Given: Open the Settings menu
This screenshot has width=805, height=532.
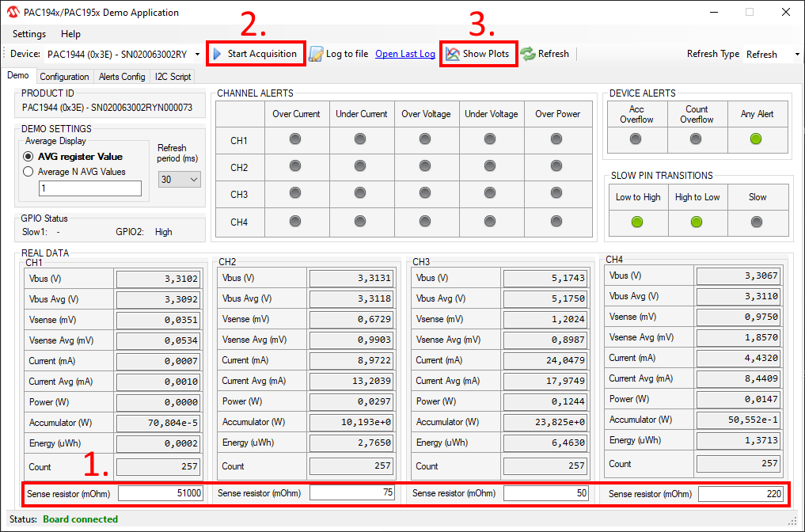Looking at the screenshot, I should pyautogui.click(x=29, y=34).
